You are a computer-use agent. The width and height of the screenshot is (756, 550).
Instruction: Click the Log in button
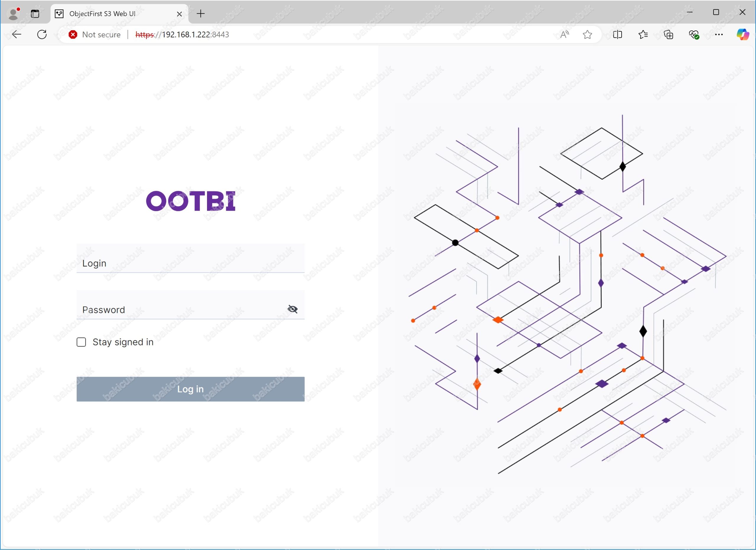click(x=190, y=389)
